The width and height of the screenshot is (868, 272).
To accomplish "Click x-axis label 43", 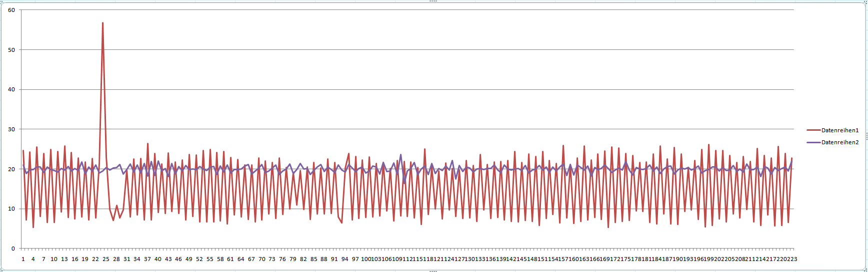I will click(168, 259).
